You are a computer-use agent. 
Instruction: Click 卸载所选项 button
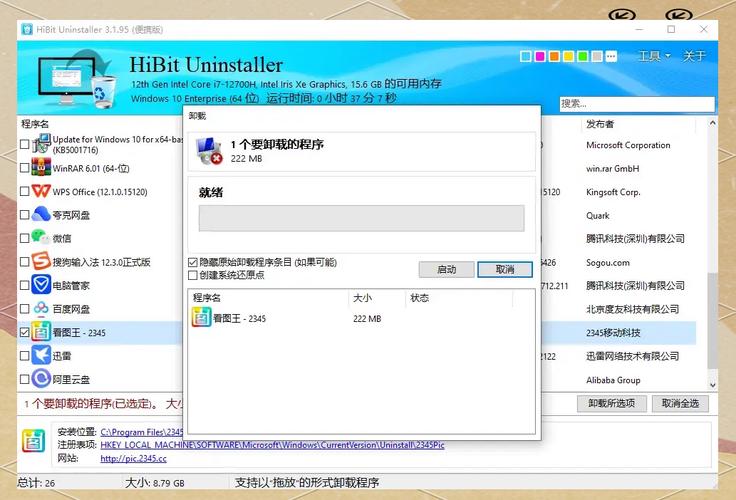(x=612, y=403)
